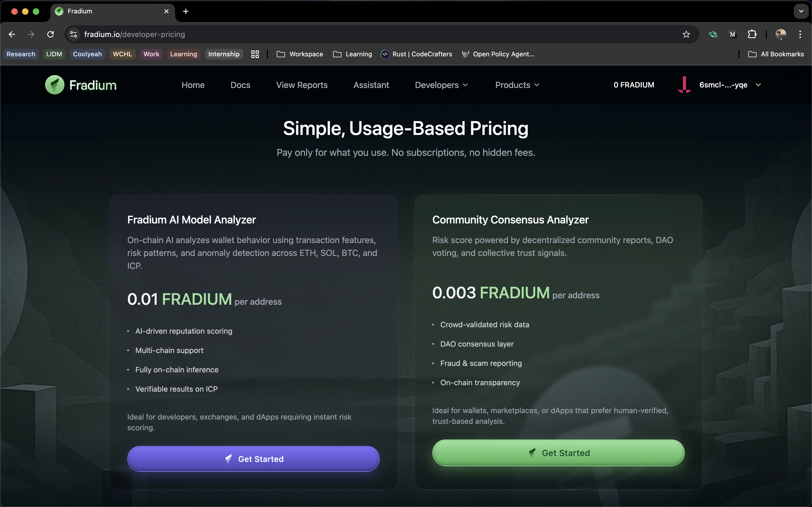Open the Chrome three-dot menu
Viewport: 812px width, 507px height.
(800, 34)
